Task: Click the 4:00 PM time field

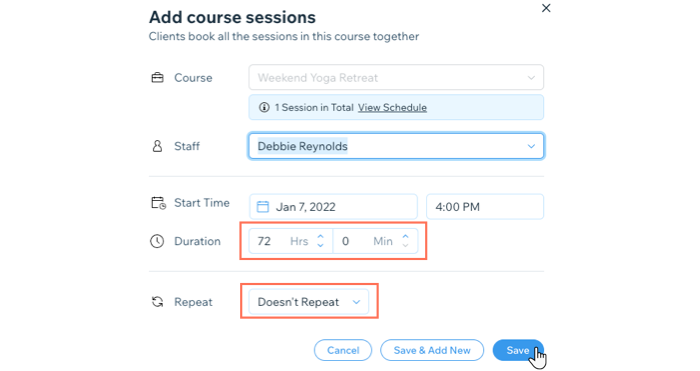Action: pos(485,207)
